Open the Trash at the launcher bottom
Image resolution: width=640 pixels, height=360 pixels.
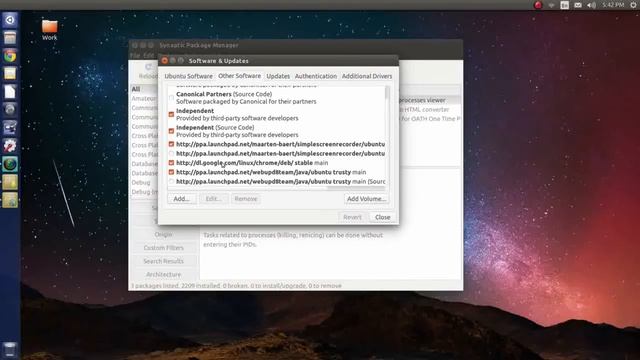10,350
